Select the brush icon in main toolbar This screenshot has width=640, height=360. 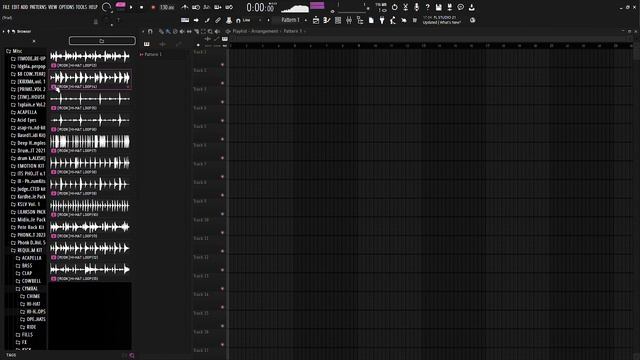207,20
